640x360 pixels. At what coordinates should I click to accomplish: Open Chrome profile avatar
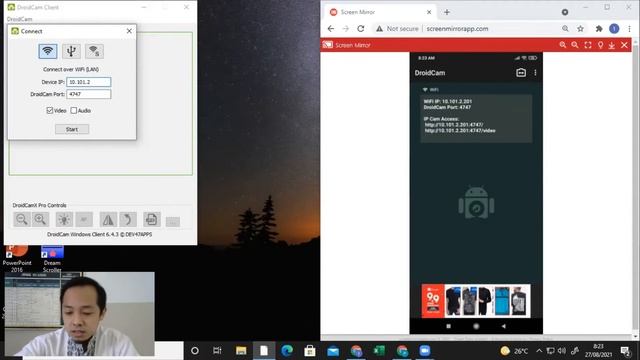point(614,29)
